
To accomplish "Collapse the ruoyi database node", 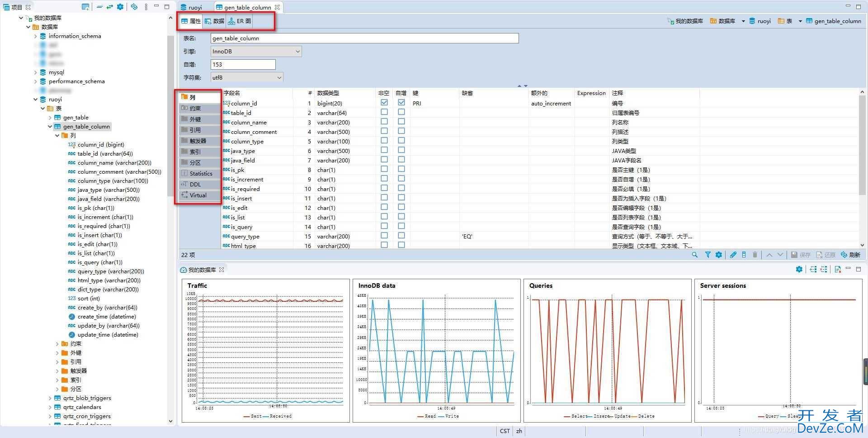I will coord(36,100).
